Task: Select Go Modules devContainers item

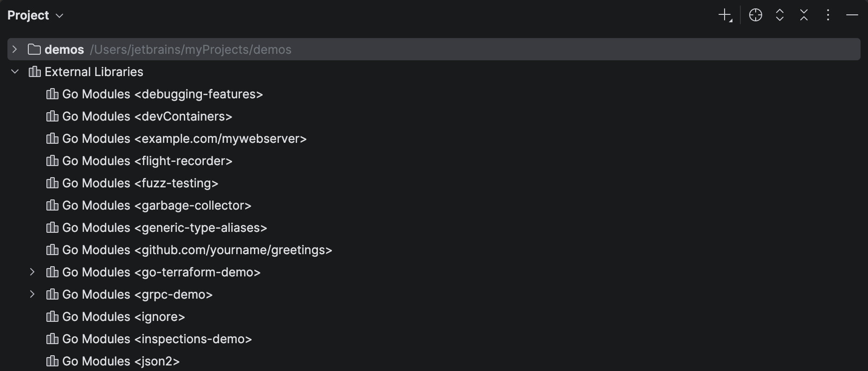Action: (147, 116)
